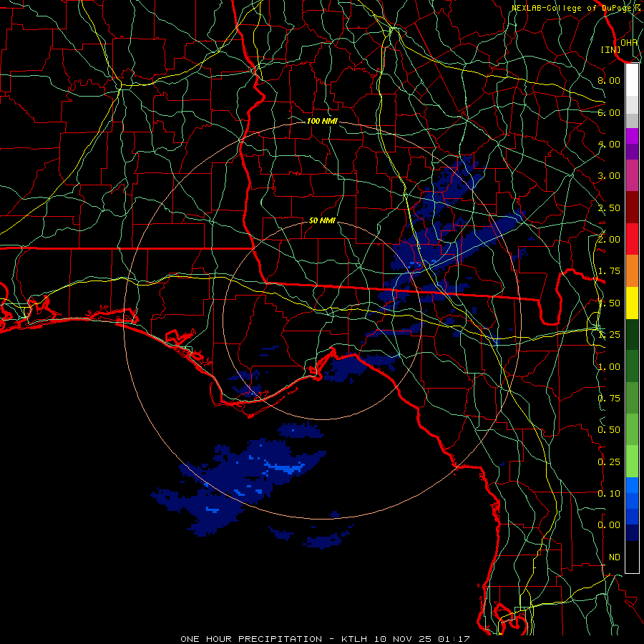This screenshot has width=644, height=644.
Task: Click the '1.00' legend value
Action: (609, 367)
